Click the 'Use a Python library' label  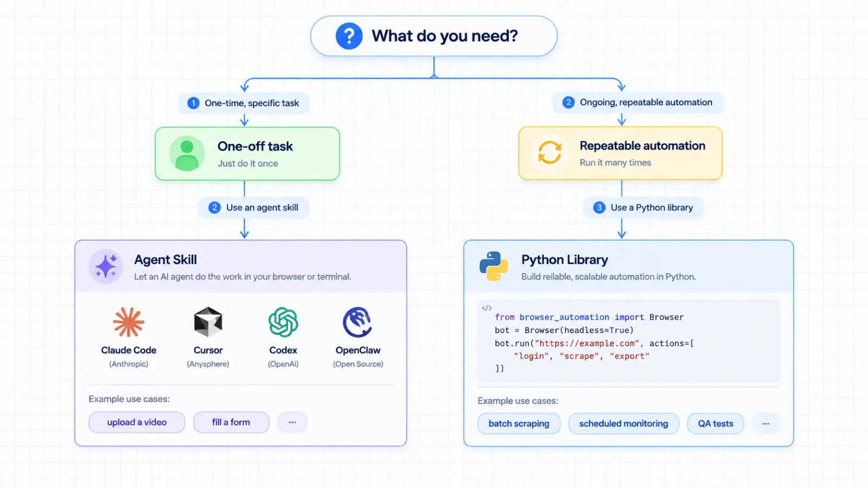[x=652, y=208]
